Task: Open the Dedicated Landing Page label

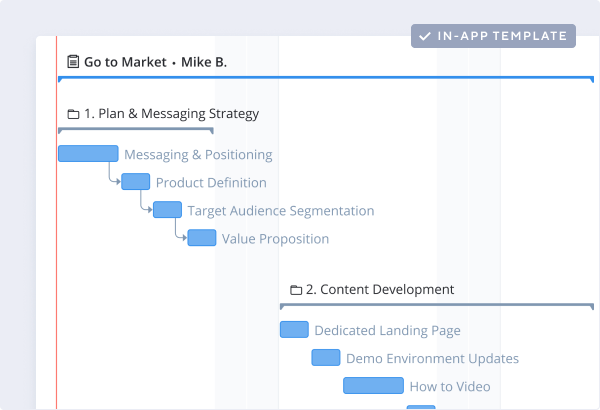Action: [387, 331]
